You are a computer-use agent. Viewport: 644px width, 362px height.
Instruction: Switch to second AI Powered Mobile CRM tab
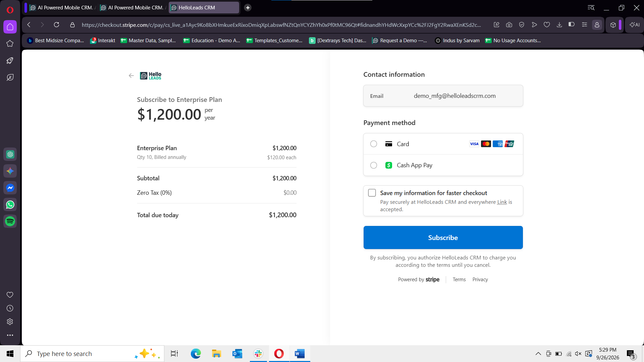coord(133,7)
